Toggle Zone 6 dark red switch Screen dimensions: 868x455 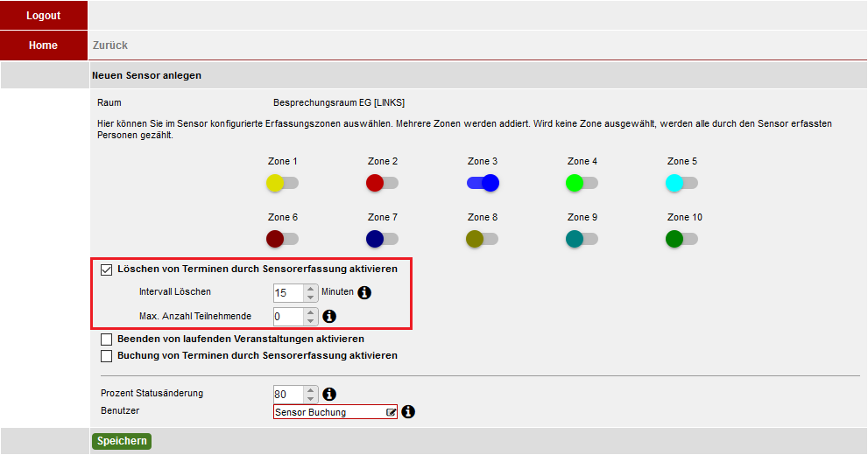[x=282, y=239]
